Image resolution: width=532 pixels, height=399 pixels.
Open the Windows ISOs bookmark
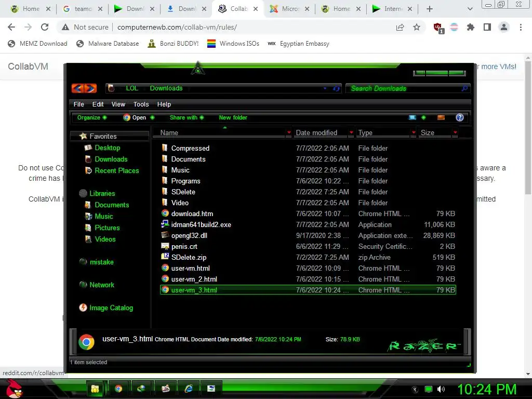(233, 44)
